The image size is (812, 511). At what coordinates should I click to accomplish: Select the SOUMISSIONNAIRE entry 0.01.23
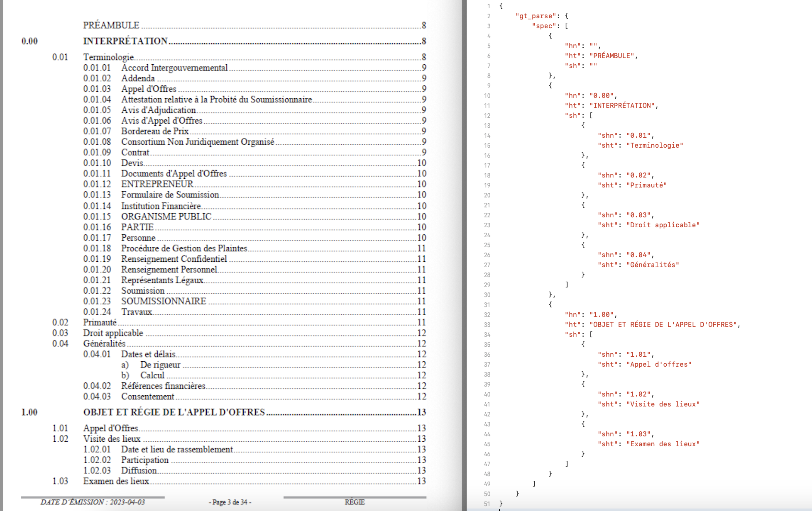[x=164, y=301]
